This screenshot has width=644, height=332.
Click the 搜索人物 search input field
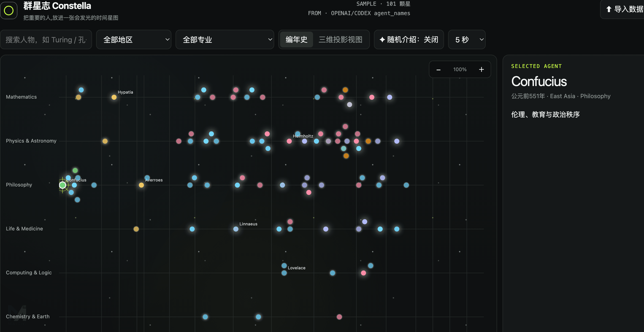coord(46,40)
